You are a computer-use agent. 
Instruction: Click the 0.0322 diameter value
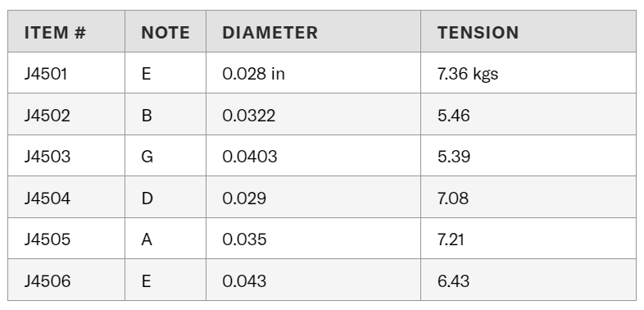[x=249, y=116]
